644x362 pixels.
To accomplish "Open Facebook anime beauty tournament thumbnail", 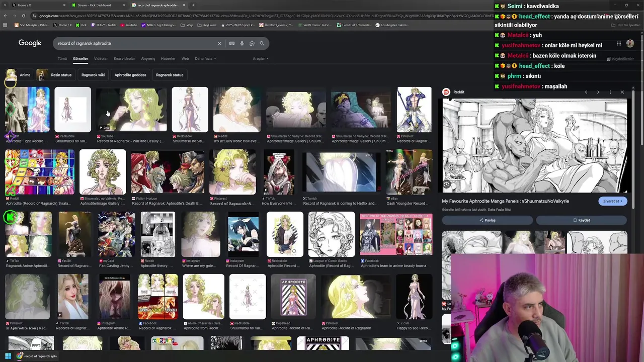I will (396, 234).
